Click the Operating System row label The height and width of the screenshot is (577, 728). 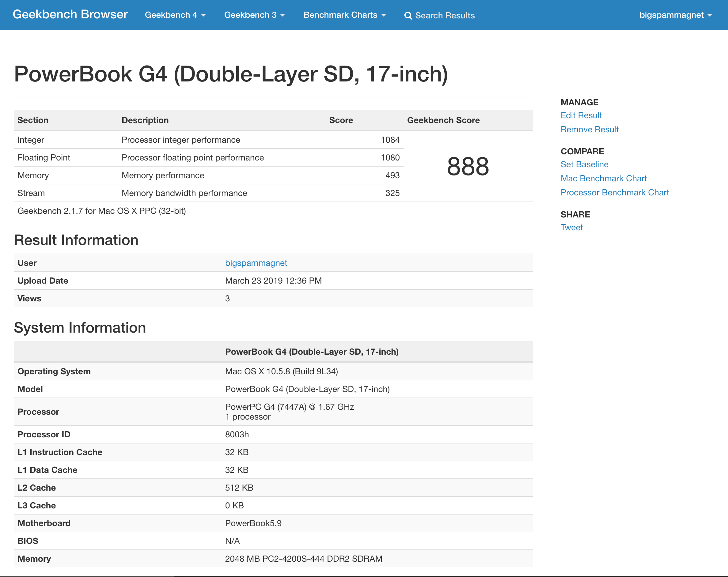click(54, 371)
